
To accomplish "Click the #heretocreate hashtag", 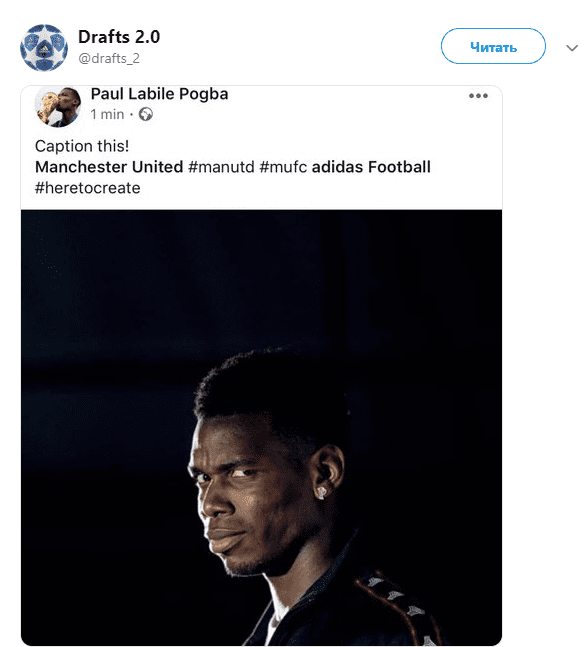I will [87, 188].
